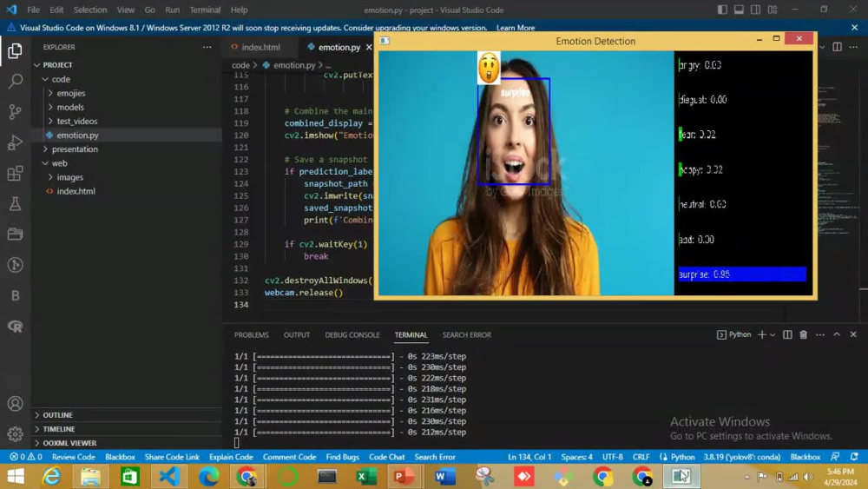Open the Manage gear in activity bar

[x=15, y=434]
